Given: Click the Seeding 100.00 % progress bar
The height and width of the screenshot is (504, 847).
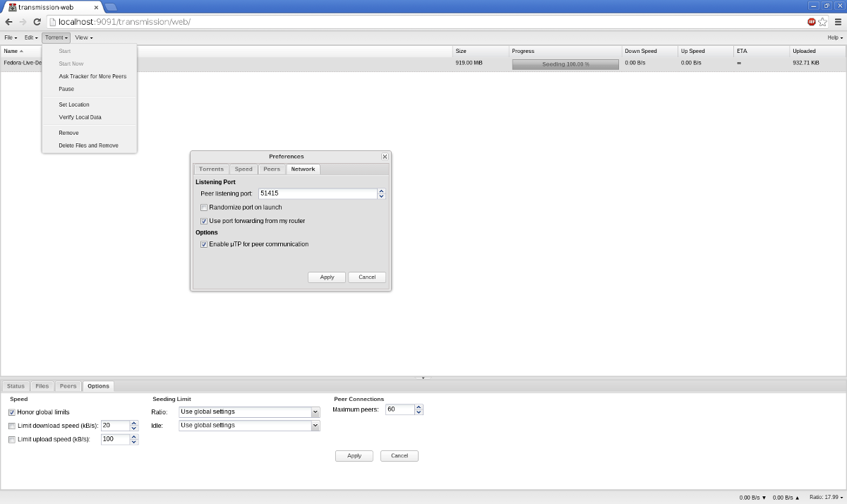Looking at the screenshot, I should pos(565,64).
